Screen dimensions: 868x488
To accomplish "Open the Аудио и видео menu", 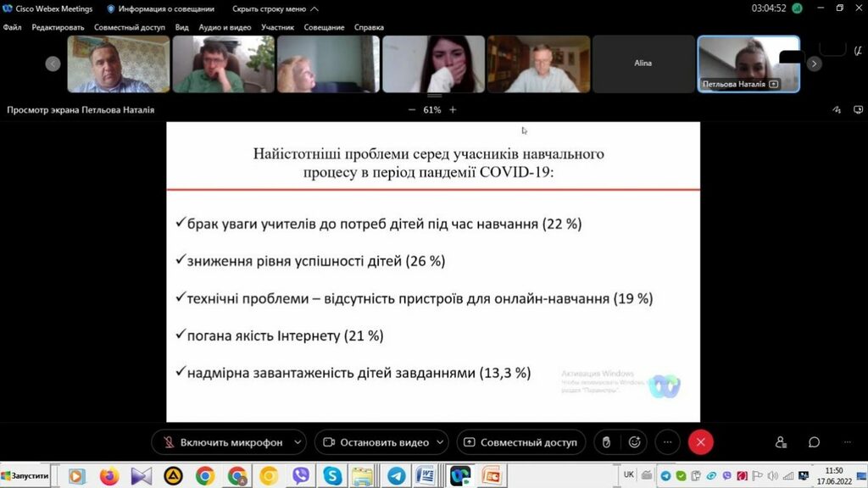I will point(225,27).
